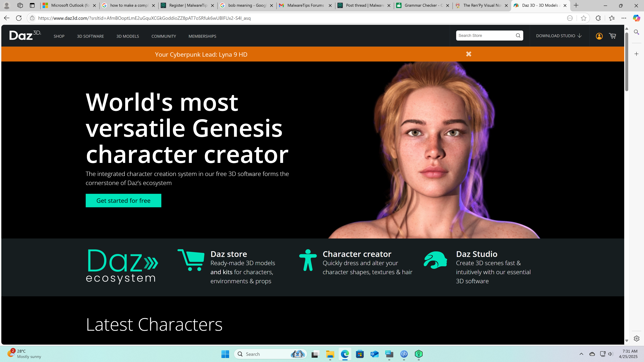
Task: Click the orange user account icon
Action: [x=599, y=36]
